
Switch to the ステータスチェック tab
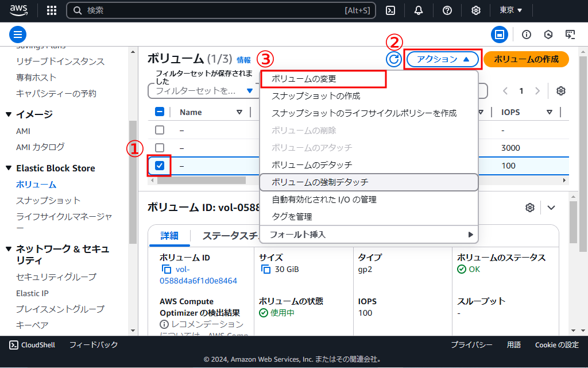pos(230,236)
